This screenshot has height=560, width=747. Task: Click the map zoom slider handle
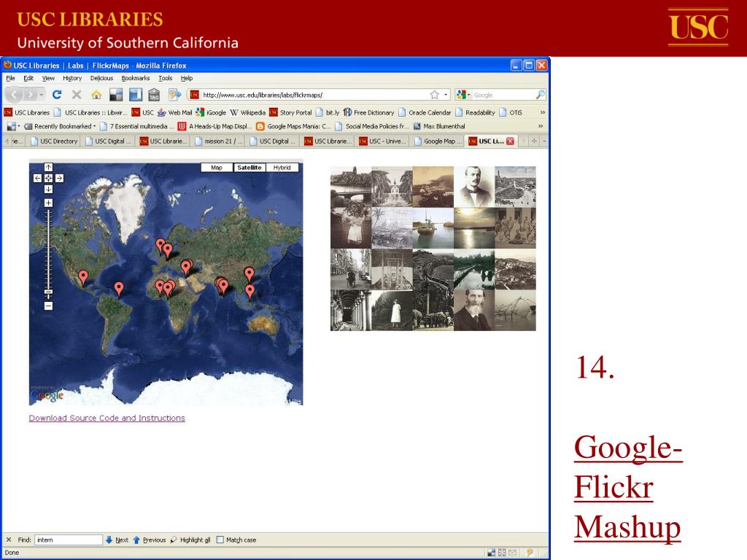click(x=49, y=292)
